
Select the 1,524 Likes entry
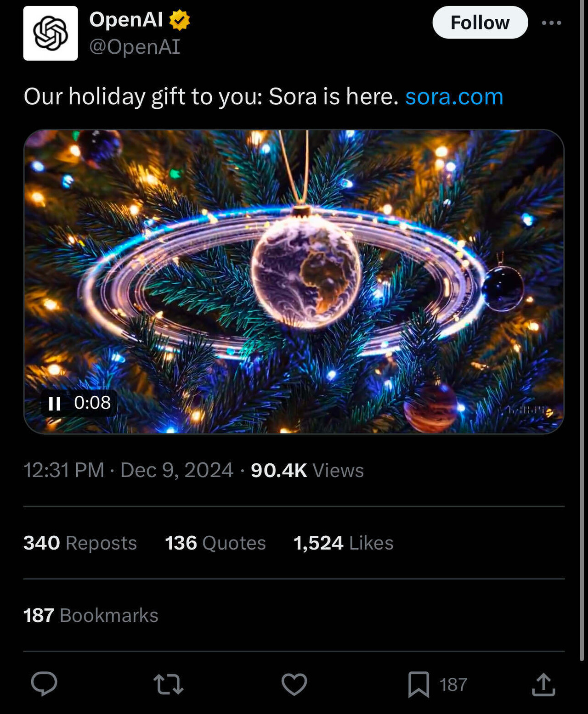pos(342,543)
